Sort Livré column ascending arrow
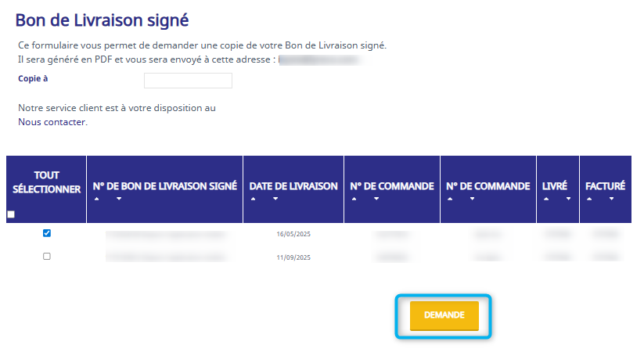The image size is (644, 356). (546, 199)
